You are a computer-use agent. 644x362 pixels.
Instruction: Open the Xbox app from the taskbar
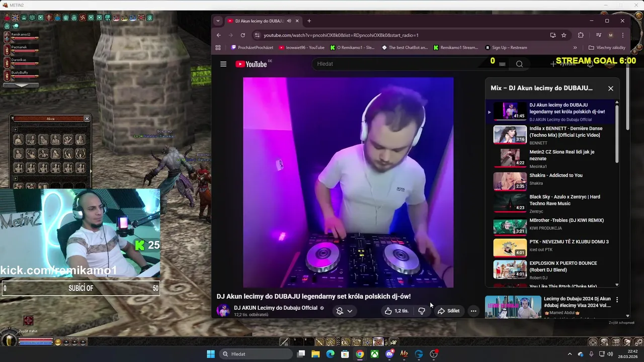coord(375,354)
